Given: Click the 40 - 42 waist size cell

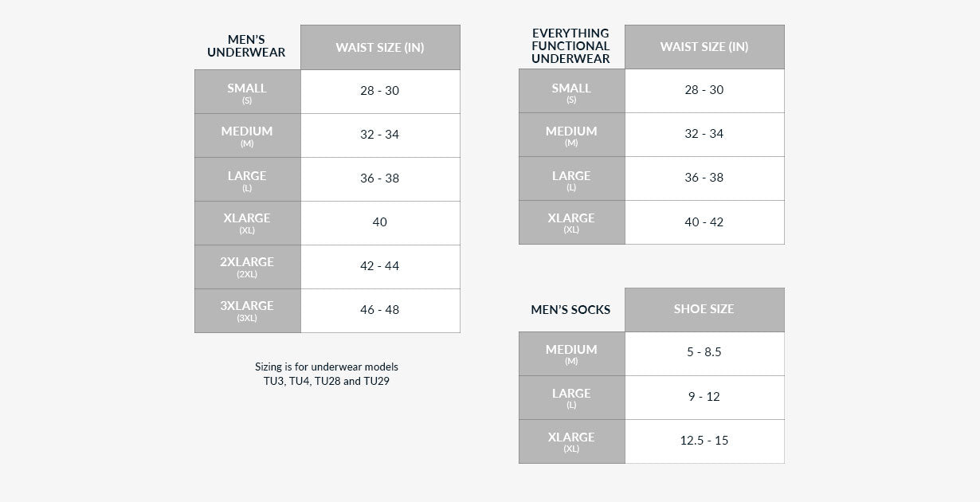Looking at the screenshot, I should click(704, 222).
